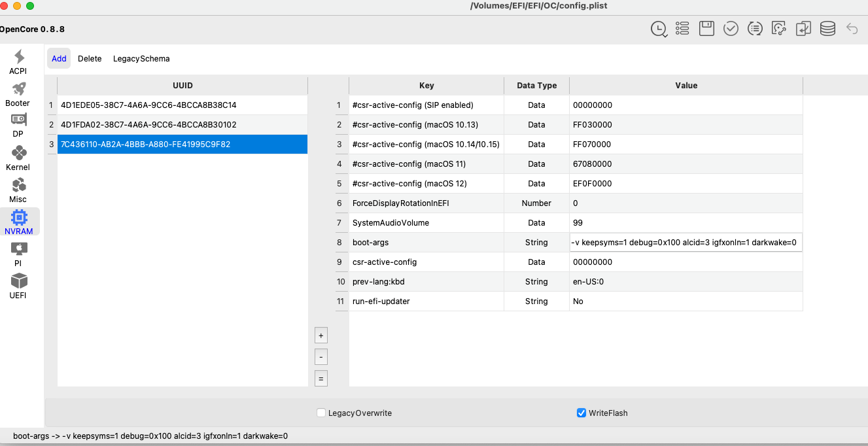Image resolution: width=868 pixels, height=446 pixels.
Task: Click the Key column header
Action: click(426, 85)
